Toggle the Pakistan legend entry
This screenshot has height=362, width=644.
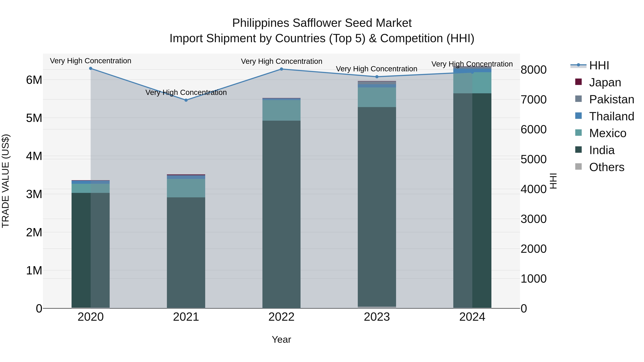coord(604,99)
